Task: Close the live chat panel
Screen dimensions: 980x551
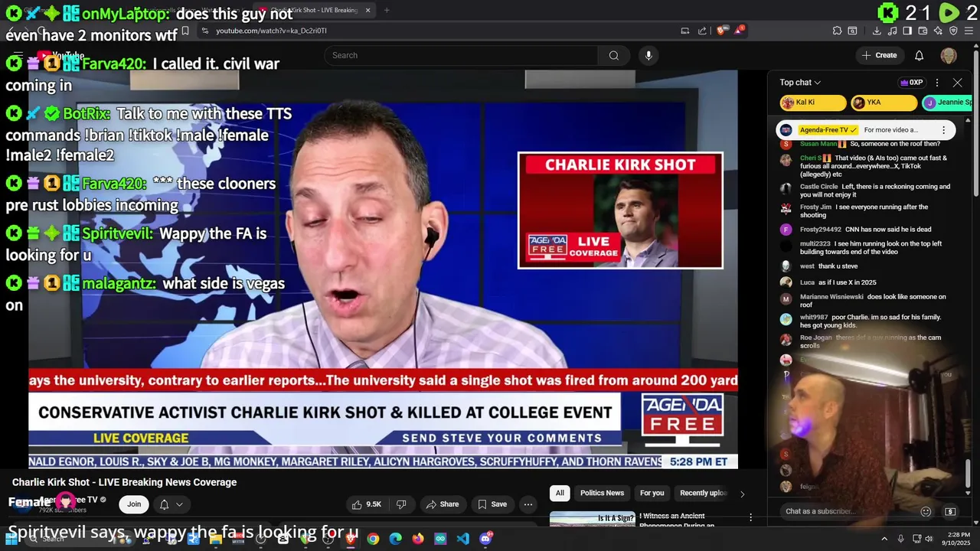Action: click(957, 83)
